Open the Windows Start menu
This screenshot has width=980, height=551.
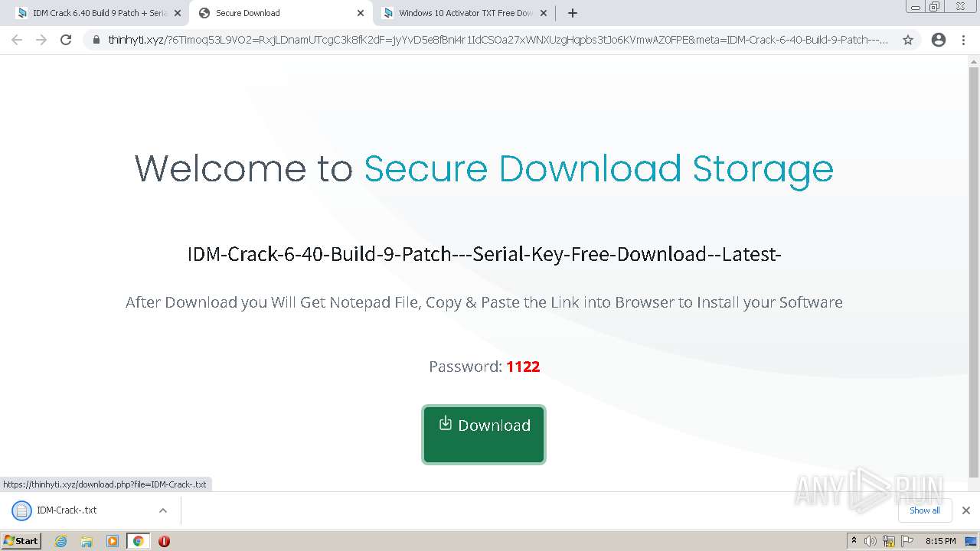click(x=21, y=540)
